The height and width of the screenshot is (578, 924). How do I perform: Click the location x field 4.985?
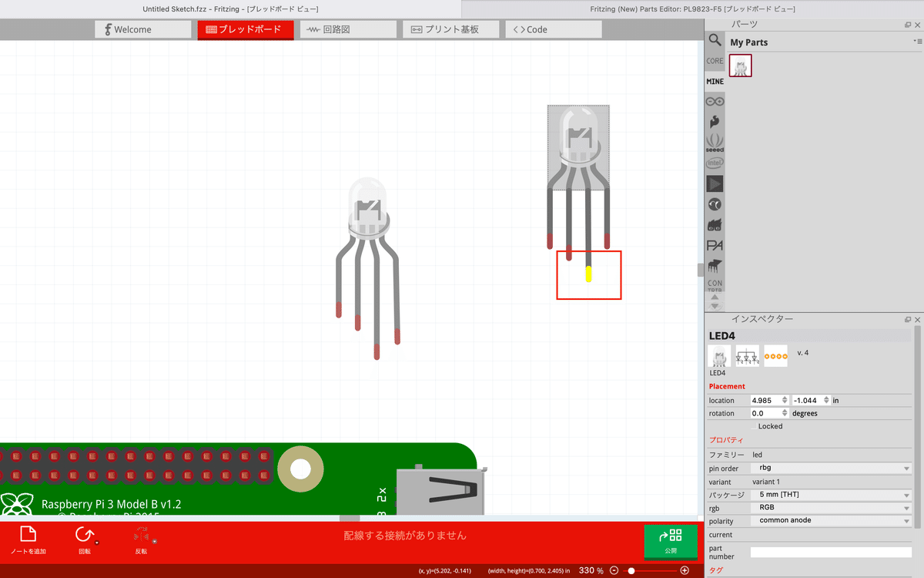click(x=765, y=400)
